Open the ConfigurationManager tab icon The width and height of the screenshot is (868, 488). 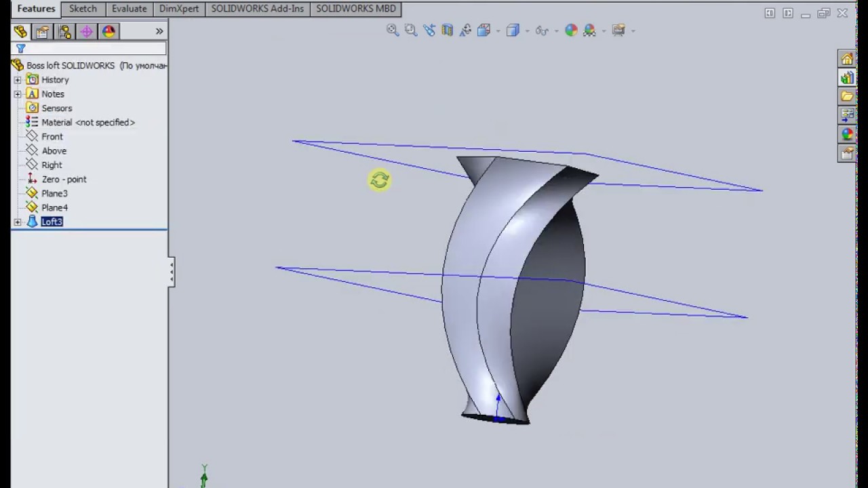click(x=65, y=31)
